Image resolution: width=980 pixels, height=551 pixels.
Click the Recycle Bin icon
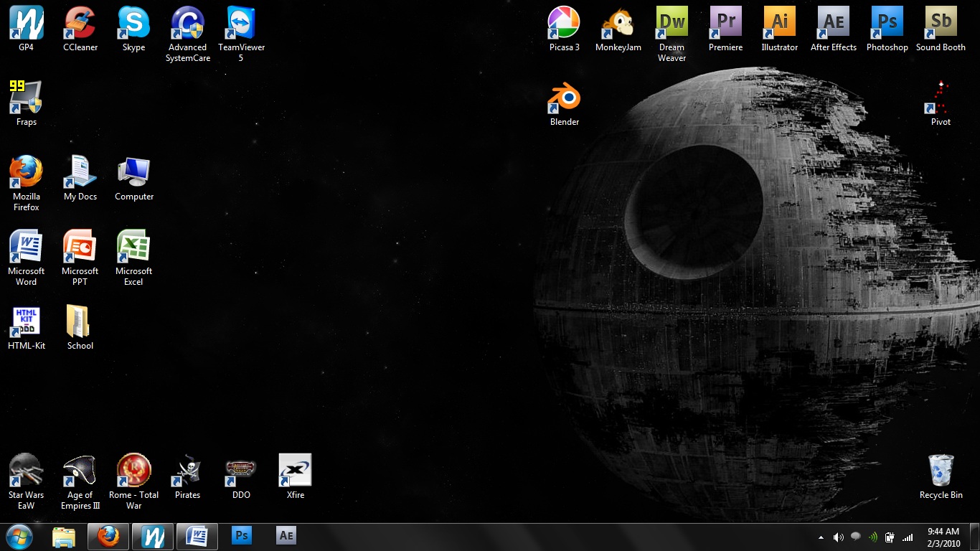pyautogui.click(x=941, y=477)
